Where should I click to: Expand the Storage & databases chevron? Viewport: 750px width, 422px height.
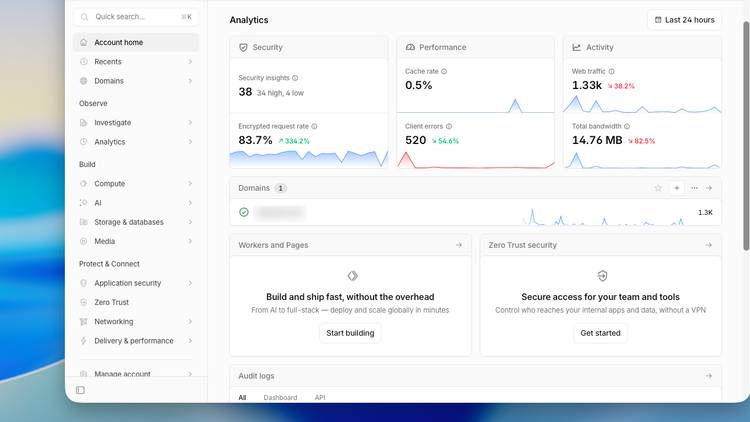[x=190, y=222]
